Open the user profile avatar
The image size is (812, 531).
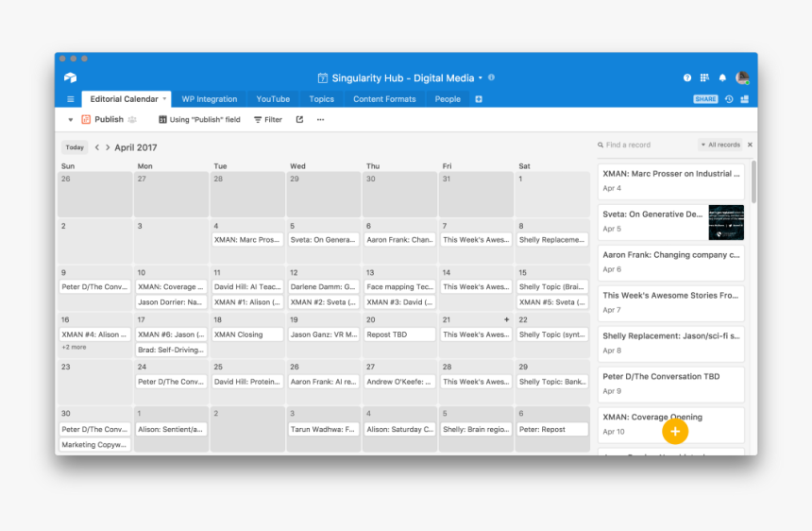(x=742, y=77)
